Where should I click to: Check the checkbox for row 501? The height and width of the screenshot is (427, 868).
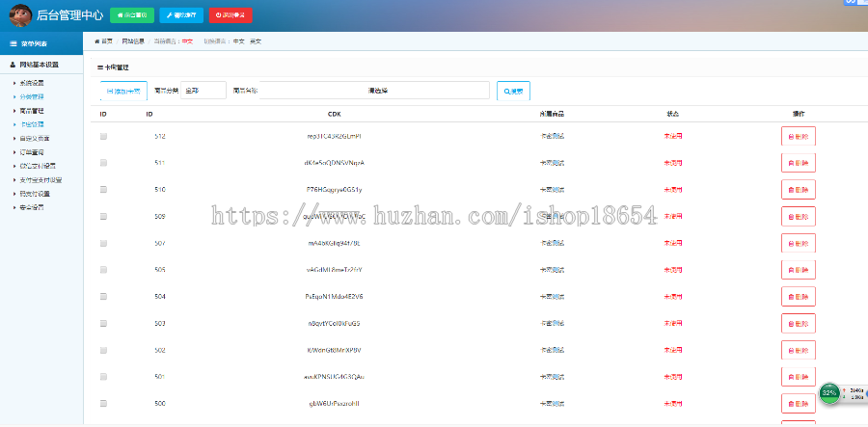click(103, 377)
